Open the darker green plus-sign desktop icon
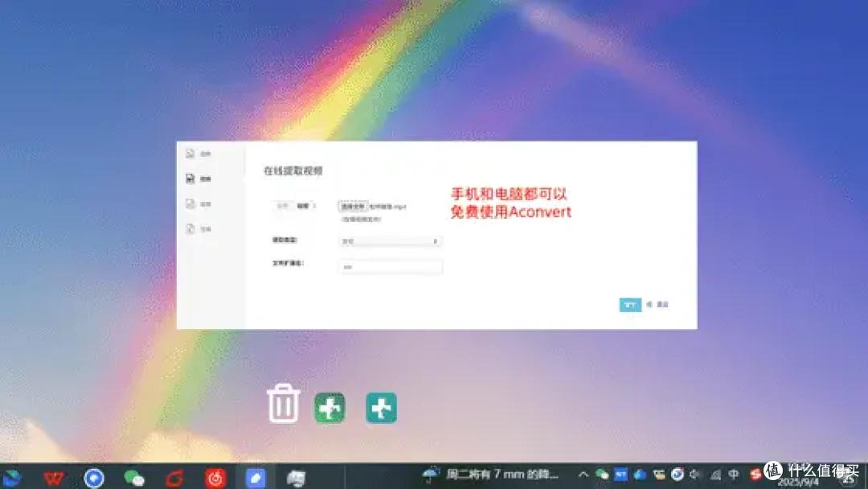The height and width of the screenshot is (489, 868). click(330, 408)
